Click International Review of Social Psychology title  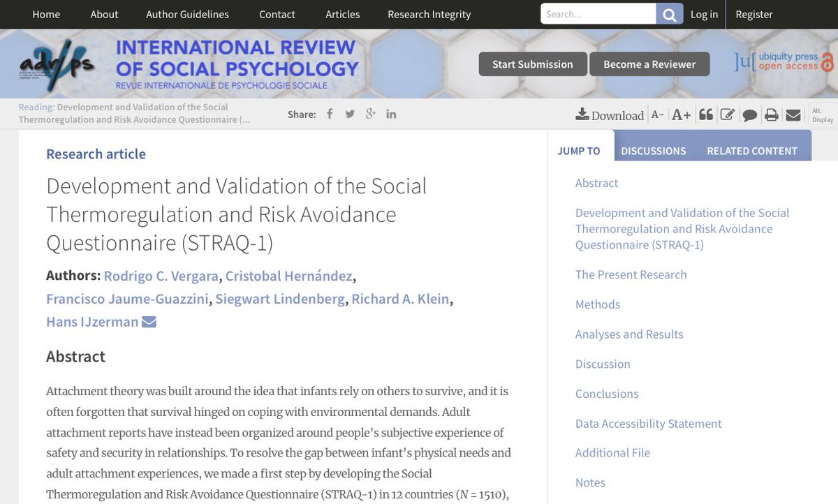pos(237,59)
